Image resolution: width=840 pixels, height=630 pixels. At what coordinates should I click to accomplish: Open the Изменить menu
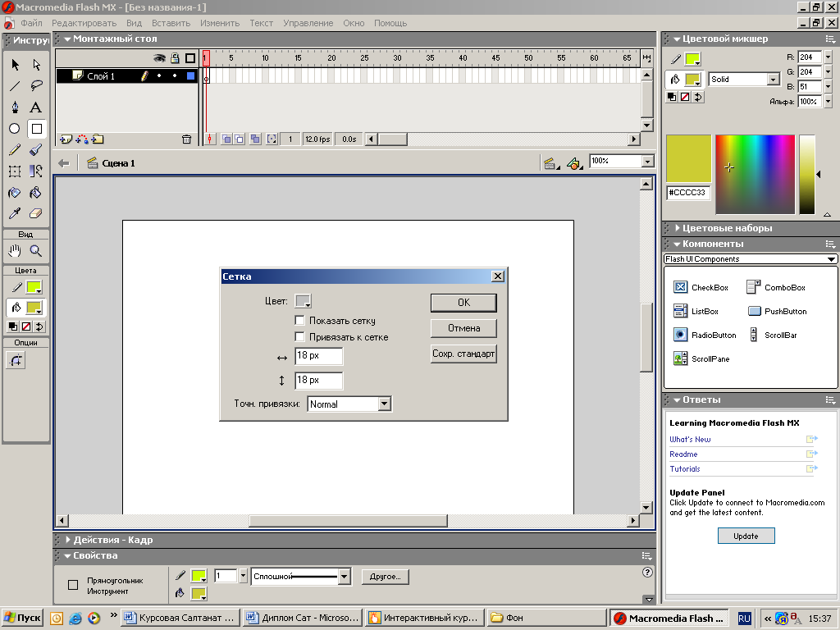click(x=220, y=23)
